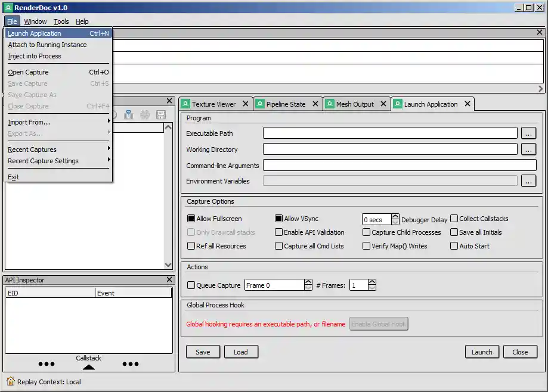Viewport: 548px width, 392px height.
Task: Enable API Validation checkbox
Action: [x=278, y=232]
